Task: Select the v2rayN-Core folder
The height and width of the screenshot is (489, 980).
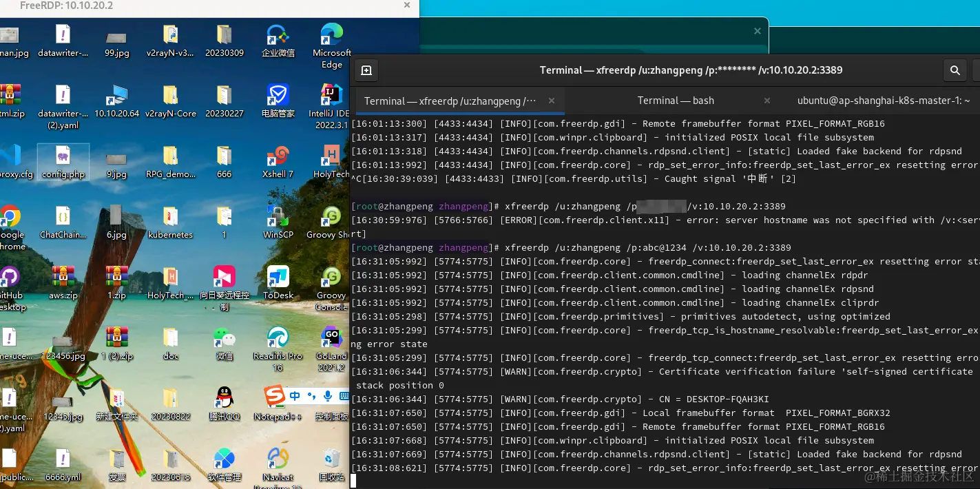Action: pyautogui.click(x=170, y=101)
